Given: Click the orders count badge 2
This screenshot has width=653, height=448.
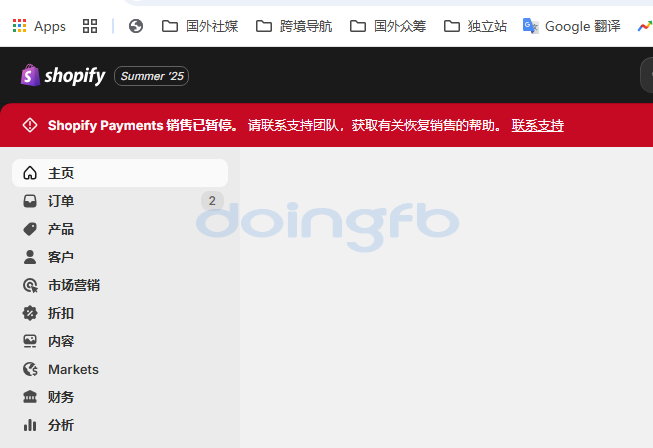Looking at the screenshot, I should 212,201.
